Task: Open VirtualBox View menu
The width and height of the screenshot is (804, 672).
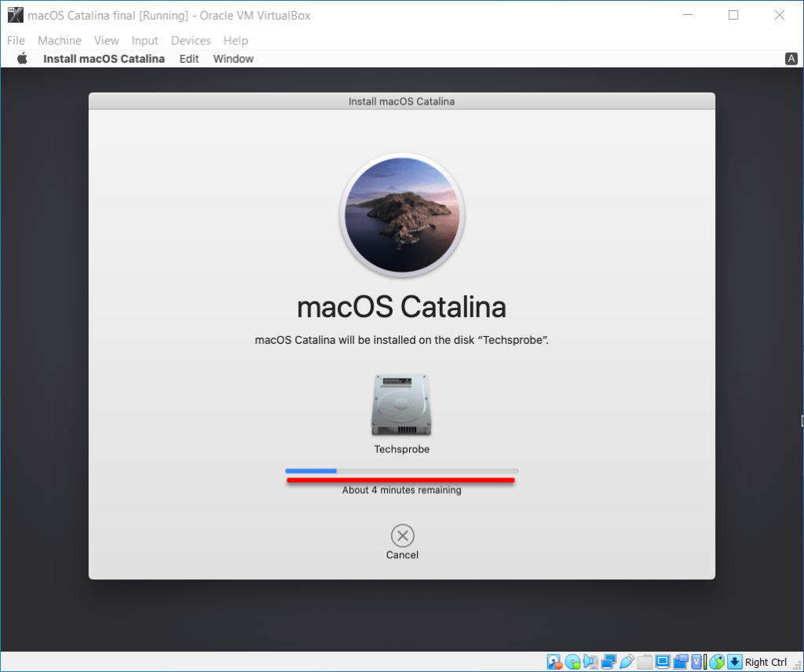Action: tap(107, 41)
